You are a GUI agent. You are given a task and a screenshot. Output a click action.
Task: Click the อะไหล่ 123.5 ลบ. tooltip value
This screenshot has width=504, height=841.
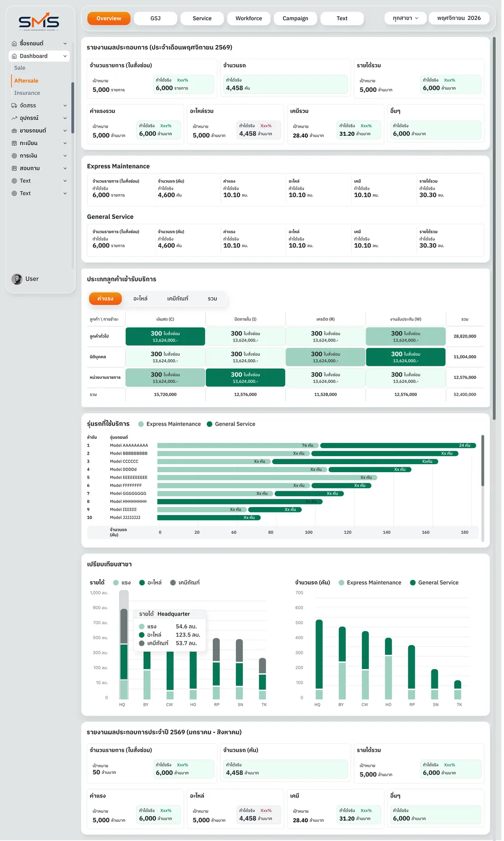(188, 635)
